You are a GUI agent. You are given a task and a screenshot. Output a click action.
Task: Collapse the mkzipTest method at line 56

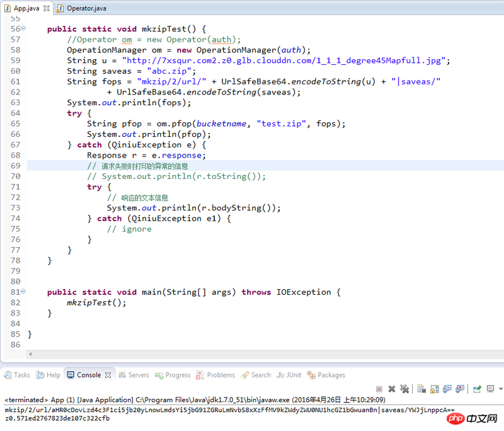point(23,29)
